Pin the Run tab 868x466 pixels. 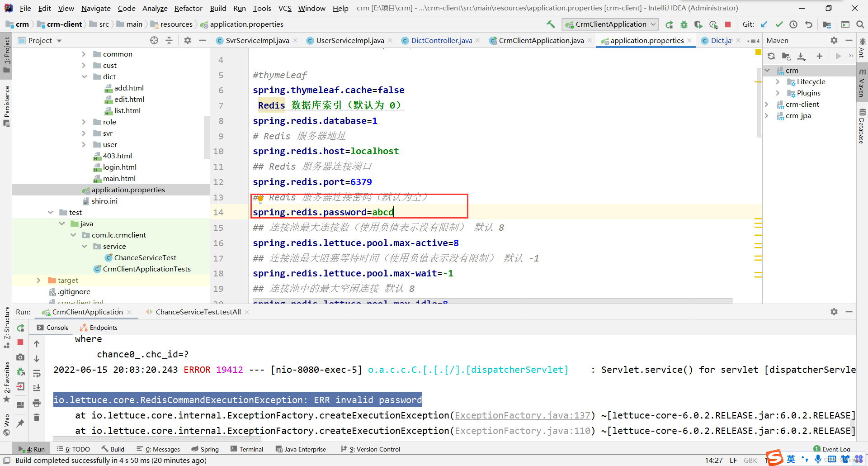pyautogui.click(x=20, y=423)
